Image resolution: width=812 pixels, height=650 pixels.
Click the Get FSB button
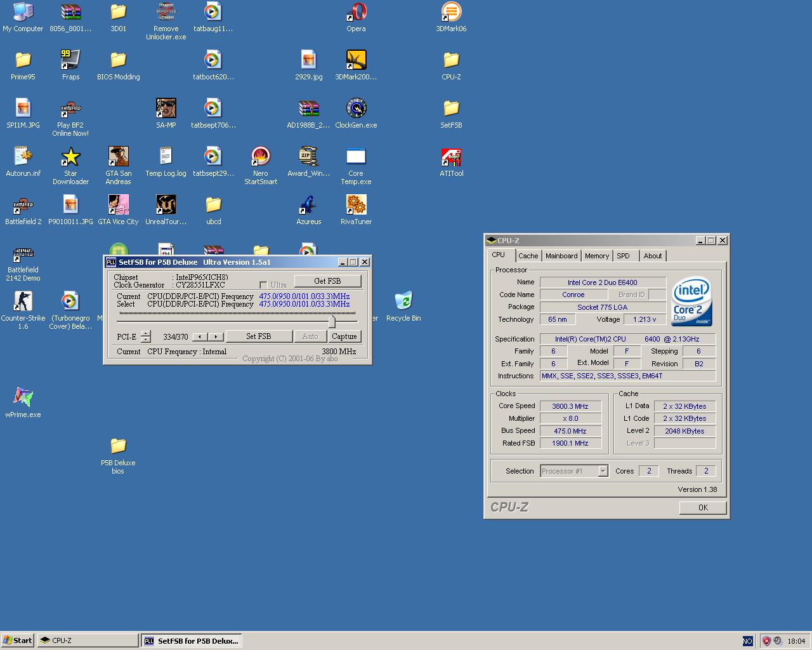click(327, 281)
